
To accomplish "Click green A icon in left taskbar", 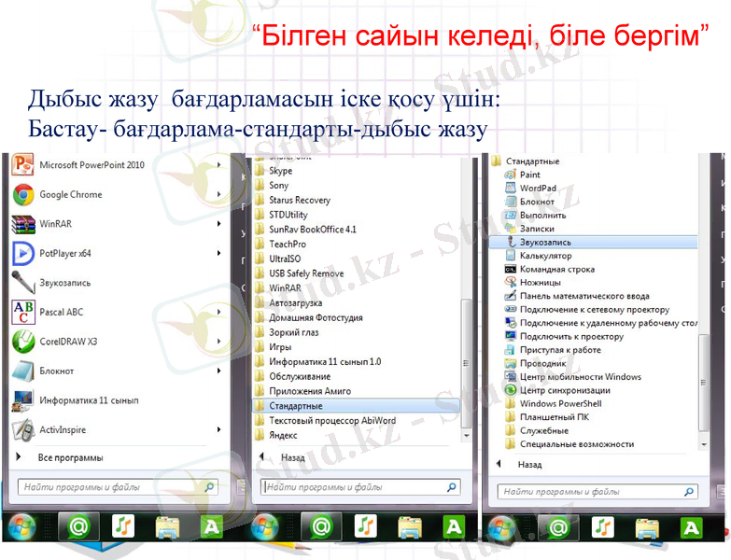I will click(x=211, y=527).
